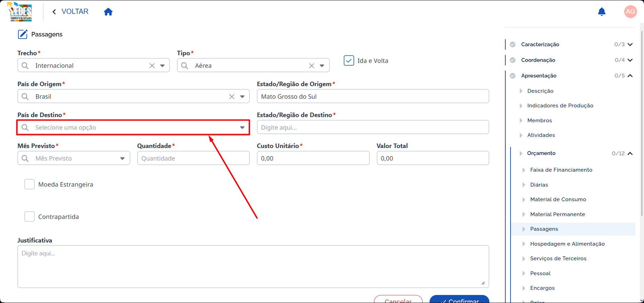Click the Caracterização status check icon

click(x=513, y=44)
